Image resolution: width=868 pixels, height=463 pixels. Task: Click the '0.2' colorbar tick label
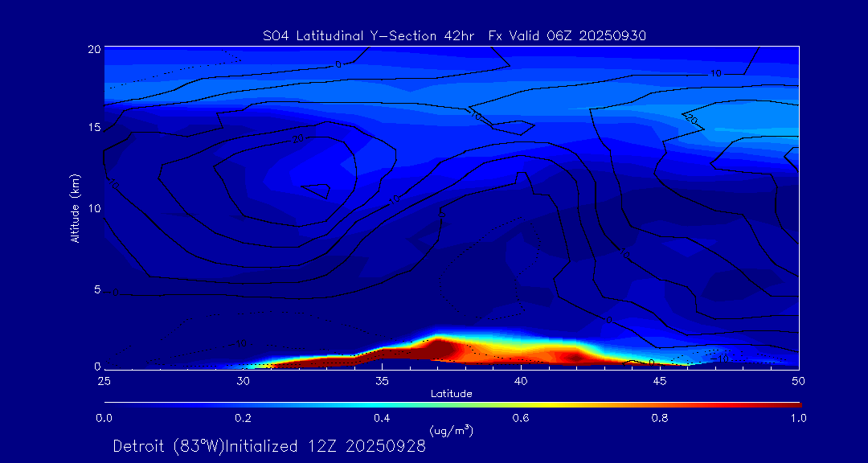tap(243, 418)
